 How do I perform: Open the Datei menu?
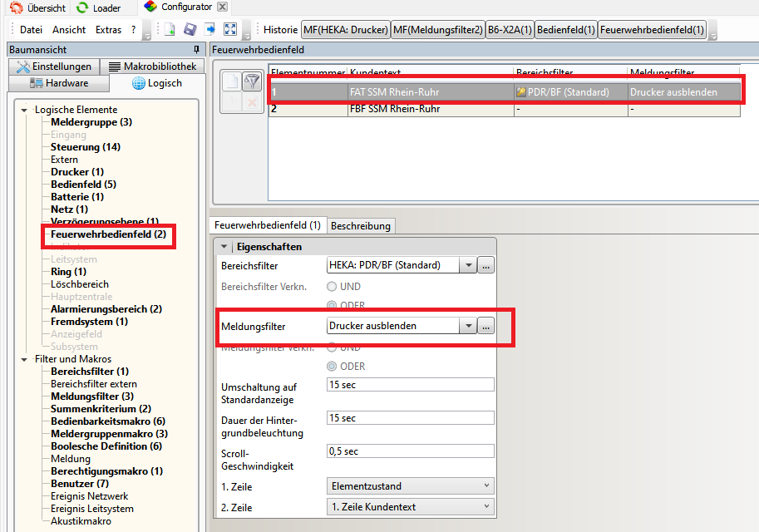[x=31, y=30]
